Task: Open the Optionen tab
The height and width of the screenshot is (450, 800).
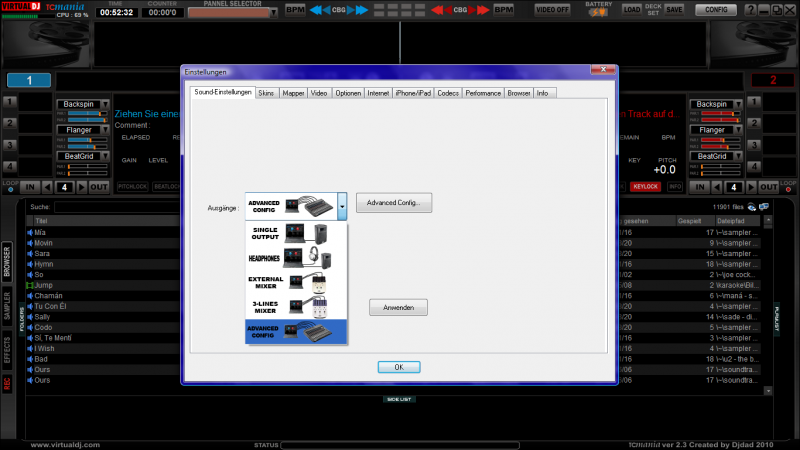Action: point(348,93)
